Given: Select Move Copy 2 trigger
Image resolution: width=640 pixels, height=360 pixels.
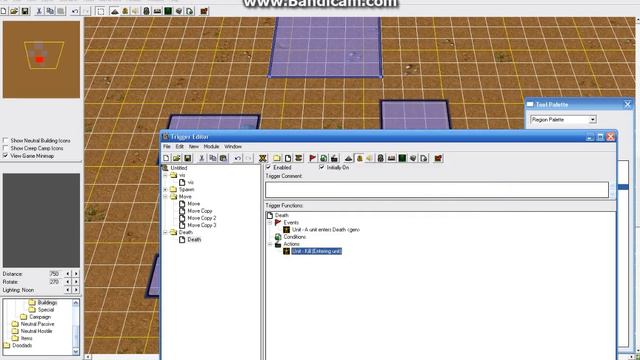Looking at the screenshot, I should (202, 218).
